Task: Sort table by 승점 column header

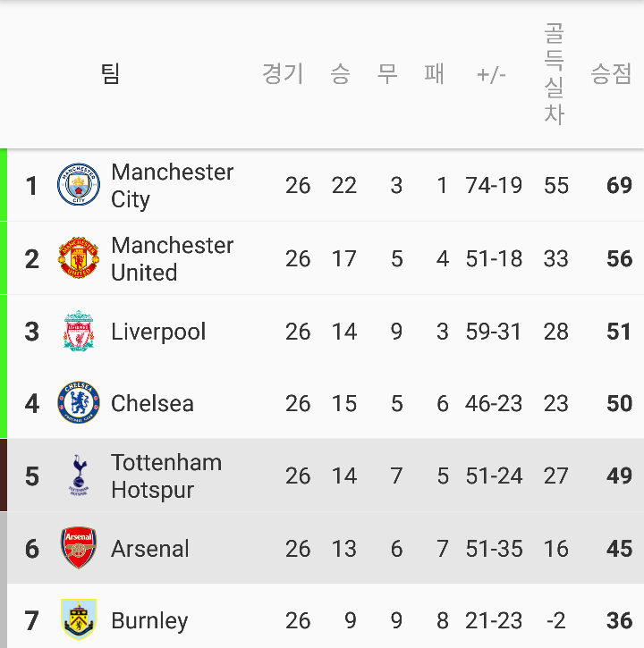Action: pos(611,73)
